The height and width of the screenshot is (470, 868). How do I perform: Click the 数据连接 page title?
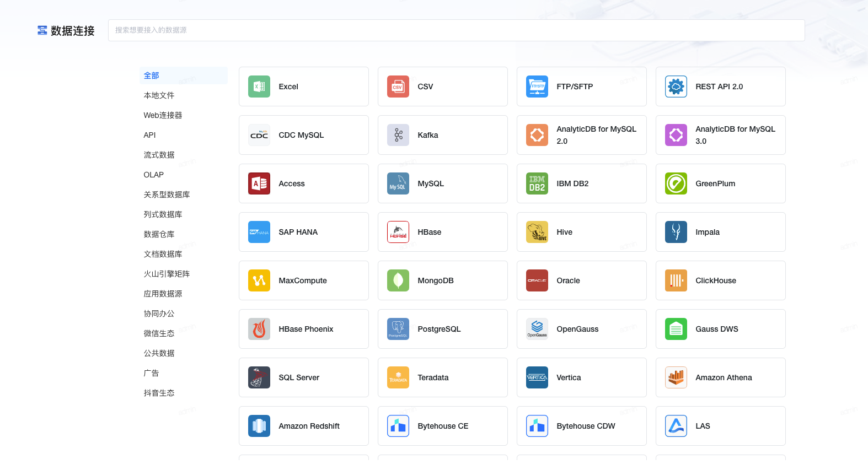73,31
